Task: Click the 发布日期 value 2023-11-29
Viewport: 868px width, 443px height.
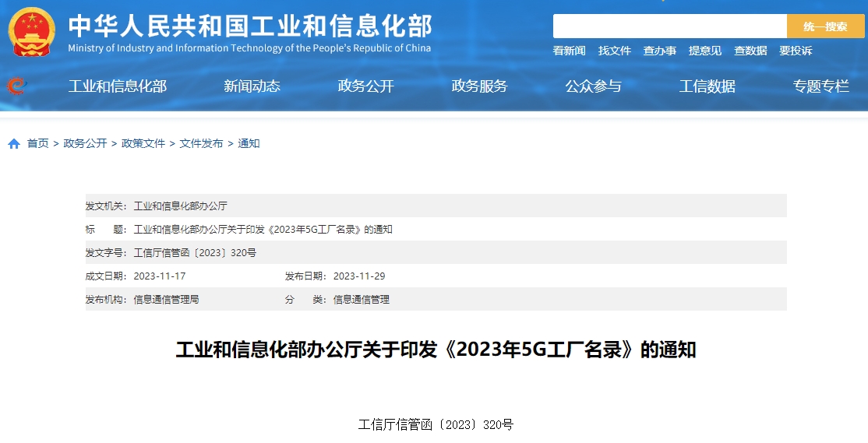Action: (x=359, y=276)
